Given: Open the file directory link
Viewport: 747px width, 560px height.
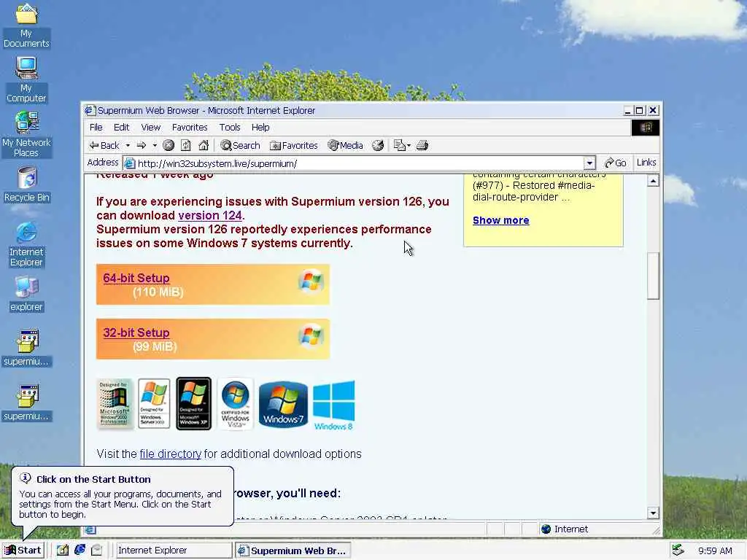Looking at the screenshot, I should click(171, 454).
